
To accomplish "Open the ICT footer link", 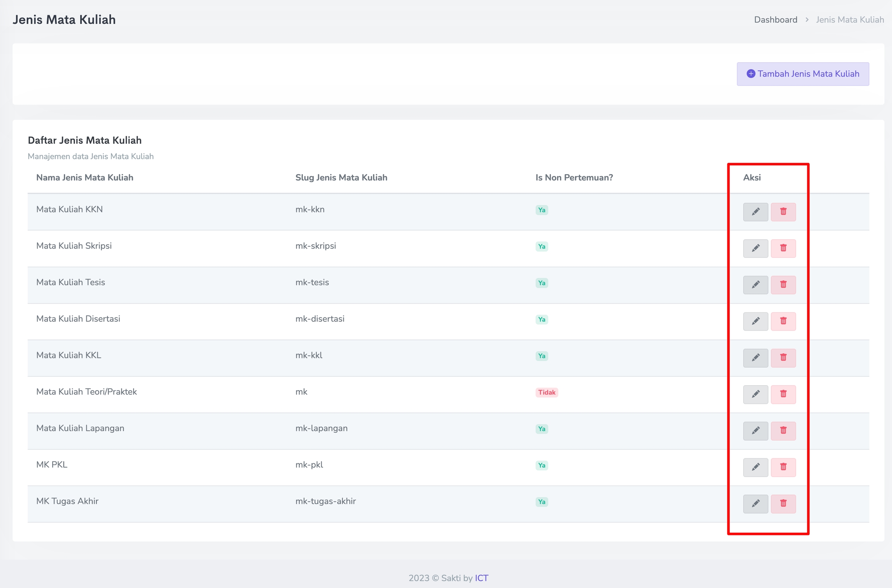I will [x=482, y=578].
